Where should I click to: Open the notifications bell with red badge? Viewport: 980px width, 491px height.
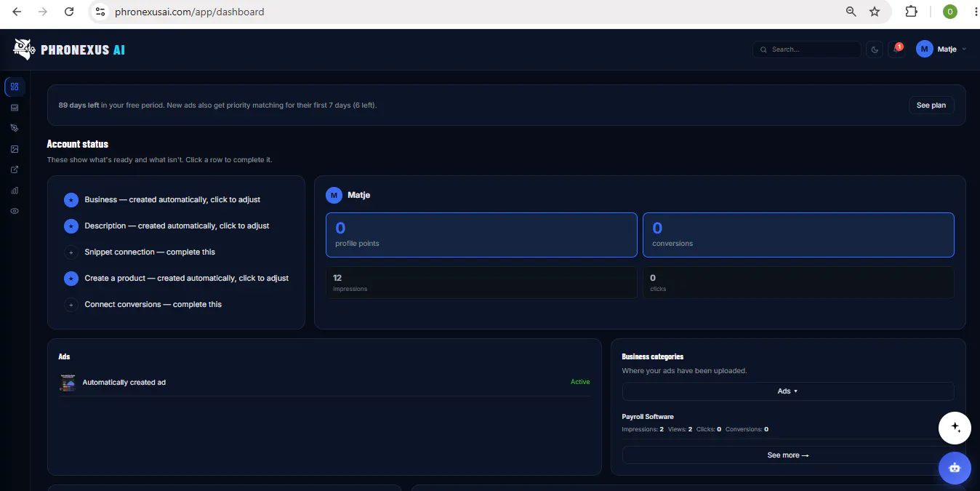pos(896,49)
